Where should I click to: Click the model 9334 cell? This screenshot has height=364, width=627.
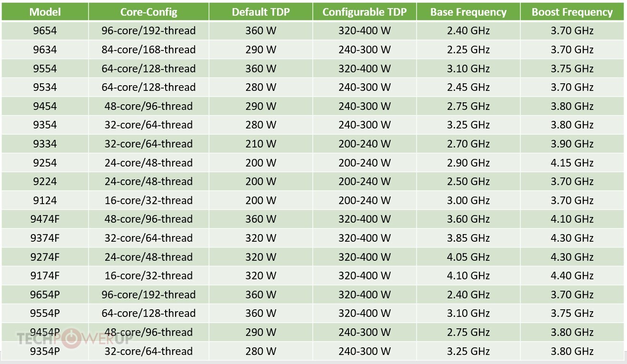tap(45, 144)
